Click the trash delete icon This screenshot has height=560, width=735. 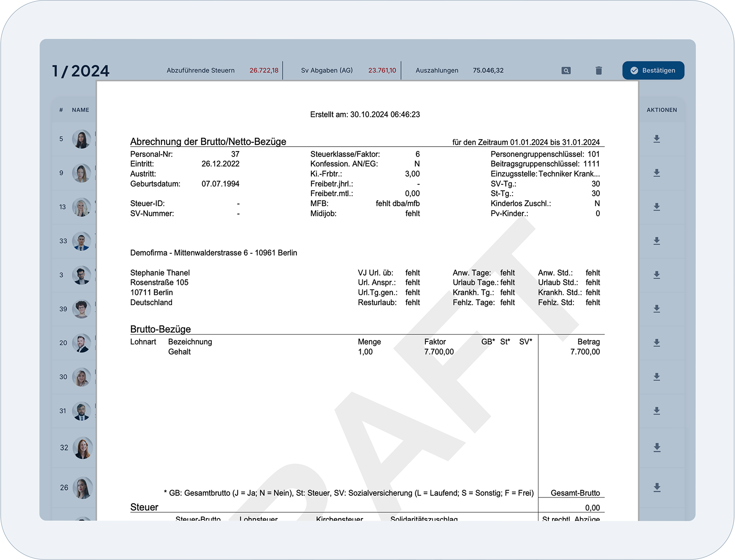click(598, 71)
